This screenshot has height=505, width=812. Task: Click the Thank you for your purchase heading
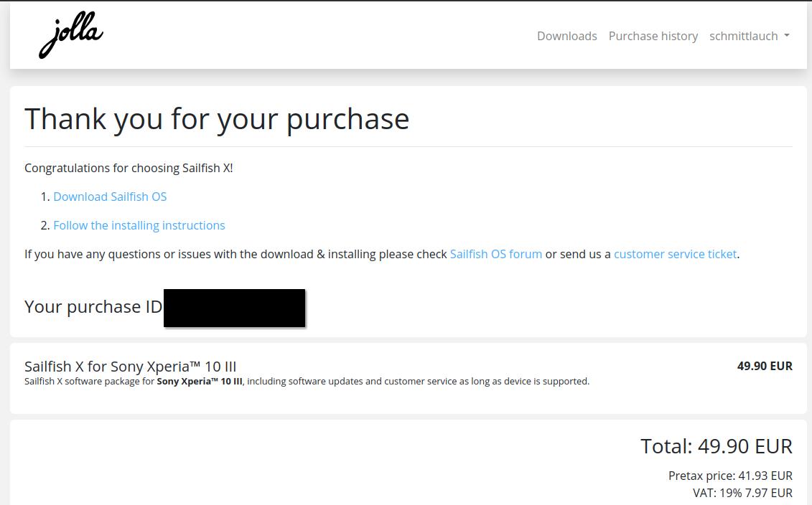coord(217,120)
